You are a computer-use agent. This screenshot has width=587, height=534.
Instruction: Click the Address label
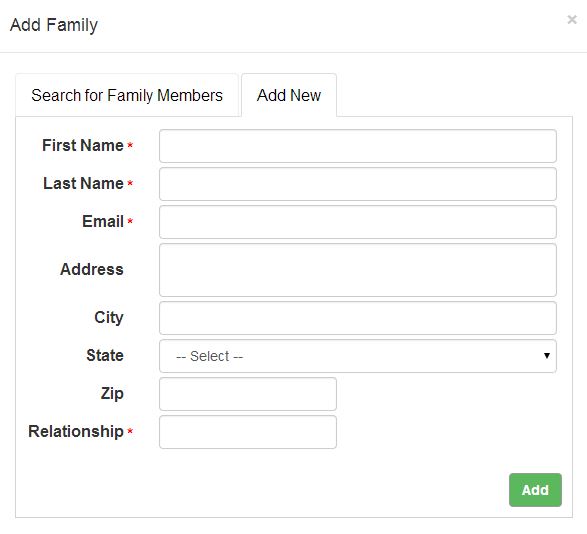pyautogui.click(x=92, y=269)
